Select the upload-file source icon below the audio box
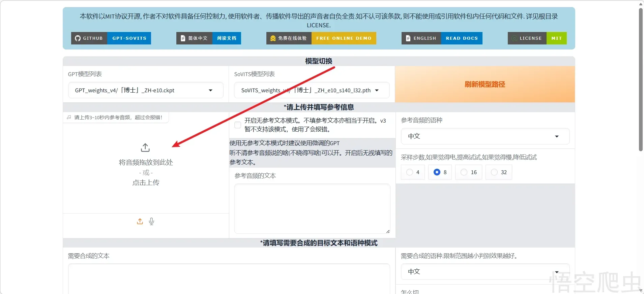The image size is (644, 294). click(140, 221)
